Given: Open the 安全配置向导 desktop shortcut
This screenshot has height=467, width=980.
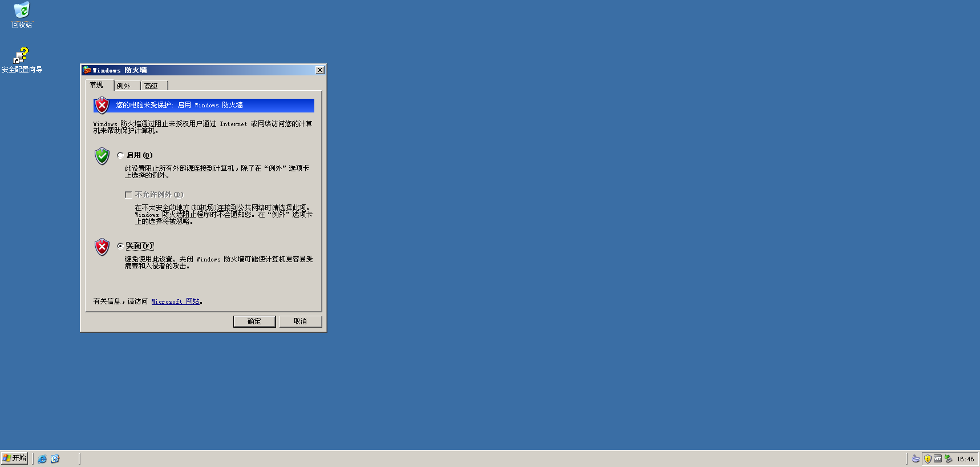Looking at the screenshot, I should [22, 56].
